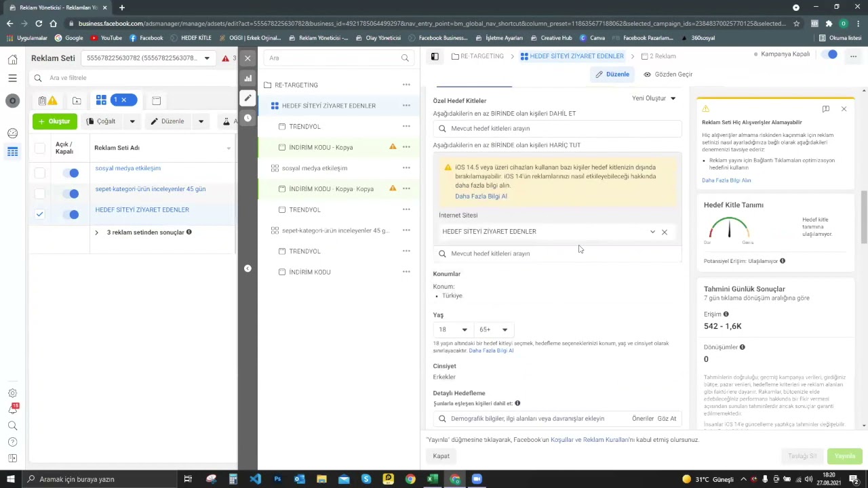Screen dimensions: 868x488
Task: Open more options for RE-TARGETING campaign row
Action: pyautogui.click(x=406, y=85)
